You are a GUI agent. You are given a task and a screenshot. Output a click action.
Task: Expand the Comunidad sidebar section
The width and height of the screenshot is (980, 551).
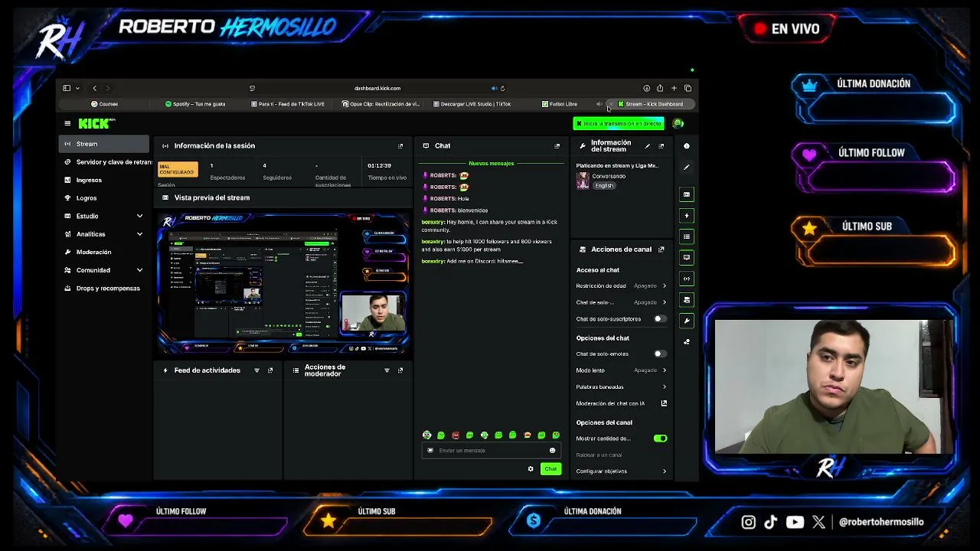[x=139, y=270]
